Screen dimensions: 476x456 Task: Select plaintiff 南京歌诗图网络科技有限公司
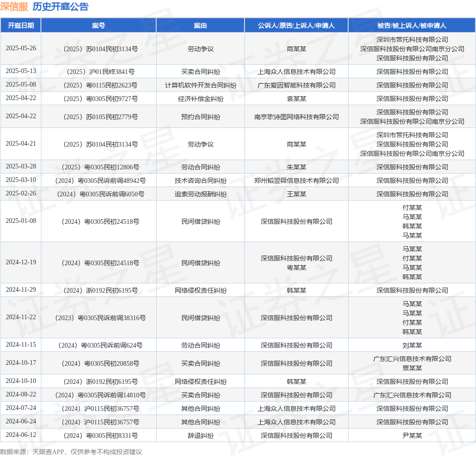click(x=296, y=117)
